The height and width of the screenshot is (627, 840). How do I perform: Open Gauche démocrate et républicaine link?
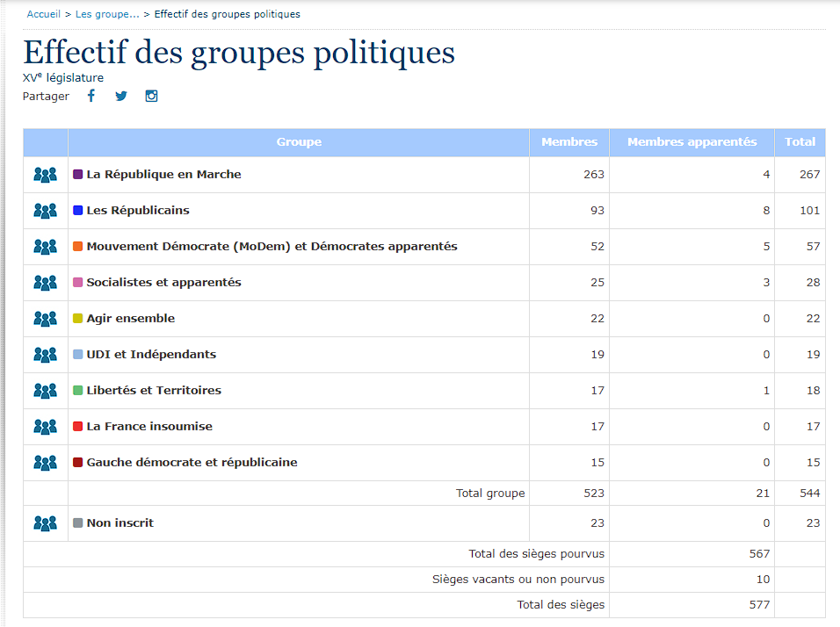click(192, 463)
